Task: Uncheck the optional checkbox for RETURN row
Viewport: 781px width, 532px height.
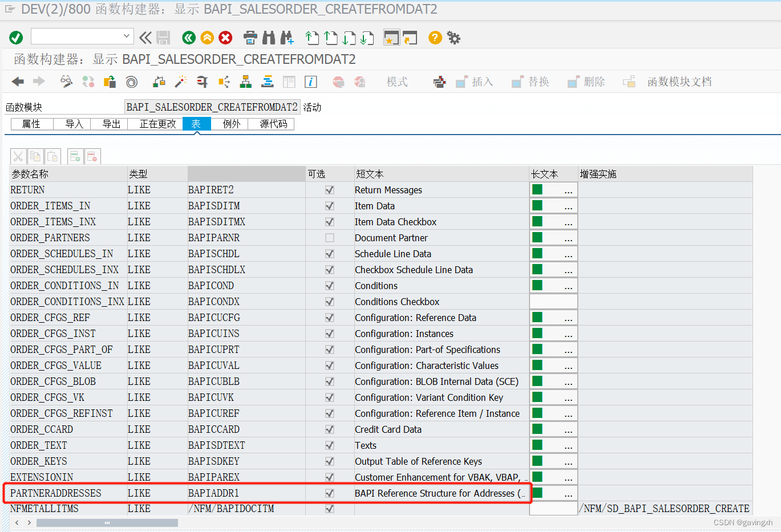Action: click(x=329, y=190)
